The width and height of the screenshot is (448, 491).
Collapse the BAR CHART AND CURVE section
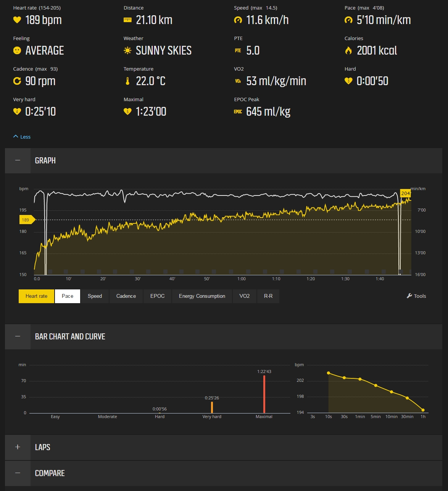pos(18,336)
